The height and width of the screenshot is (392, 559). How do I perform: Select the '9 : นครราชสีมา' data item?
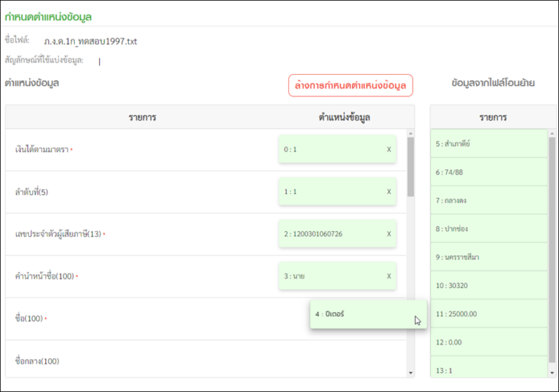point(488,257)
